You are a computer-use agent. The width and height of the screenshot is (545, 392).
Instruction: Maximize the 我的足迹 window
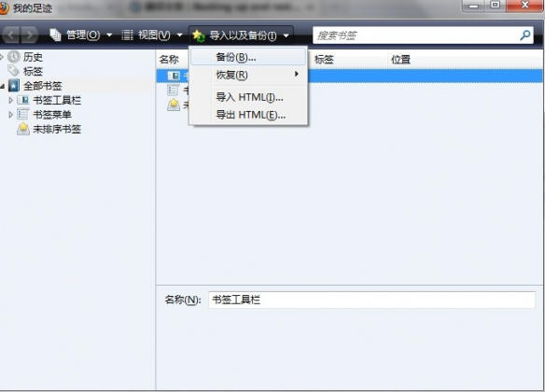click(495, 6)
